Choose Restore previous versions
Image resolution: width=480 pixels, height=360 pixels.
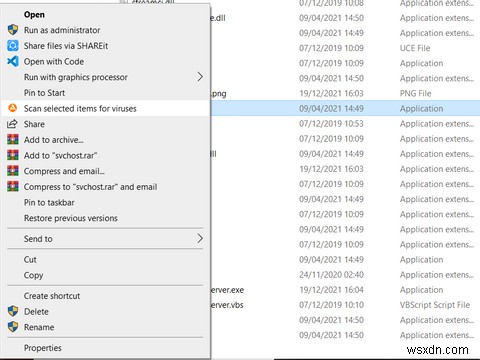pos(71,218)
